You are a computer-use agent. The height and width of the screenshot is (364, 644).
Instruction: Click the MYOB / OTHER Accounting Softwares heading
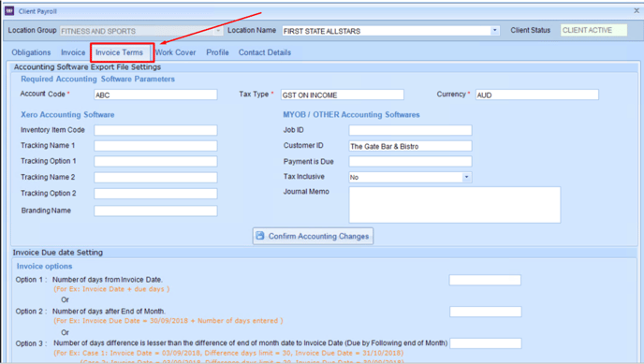pos(351,115)
